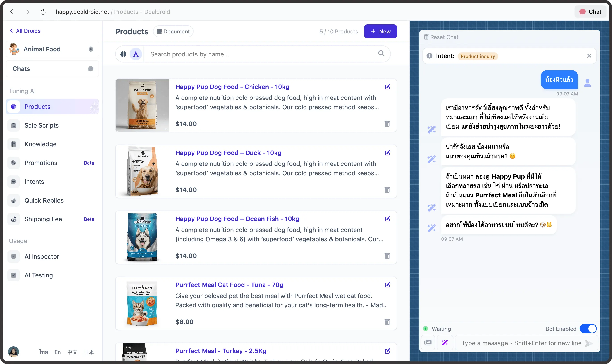612x364 pixels.
Task: Delete the Purrfect Meal Tuna product
Action: [387, 322]
